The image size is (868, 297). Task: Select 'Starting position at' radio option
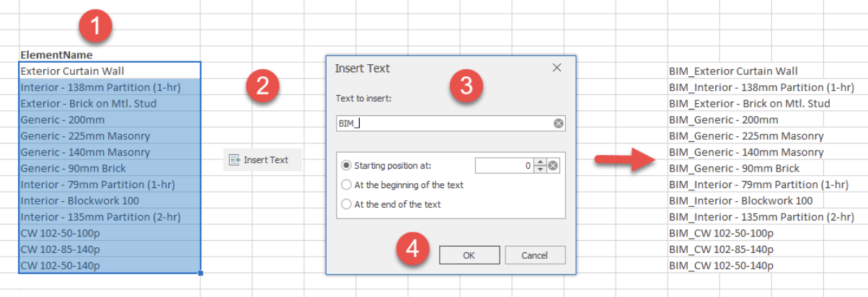click(347, 166)
